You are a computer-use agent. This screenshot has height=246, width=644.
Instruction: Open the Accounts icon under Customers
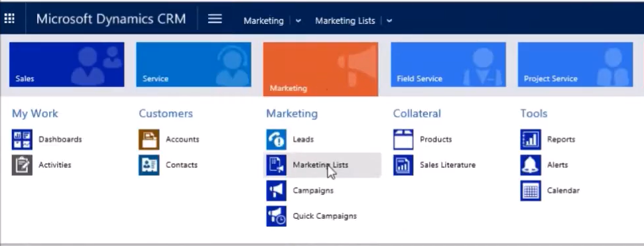[x=149, y=140]
